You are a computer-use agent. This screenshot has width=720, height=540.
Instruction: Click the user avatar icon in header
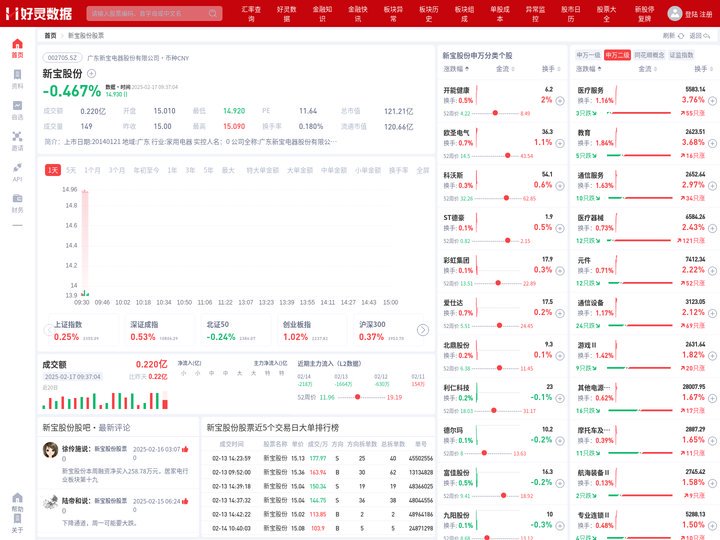(675, 13)
